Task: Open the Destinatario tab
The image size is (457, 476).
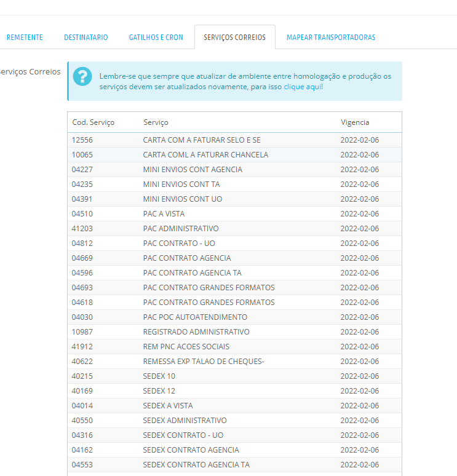Action: pyautogui.click(x=85, y=38)
